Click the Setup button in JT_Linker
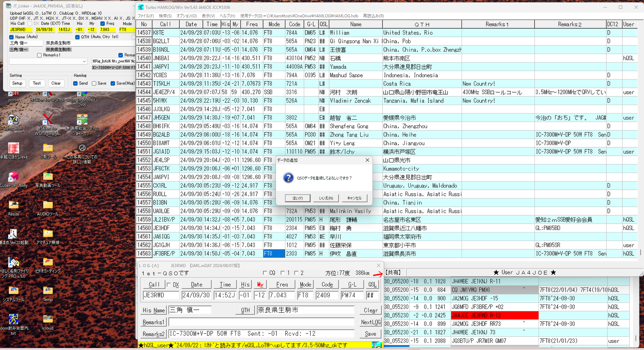 (x=17, y=83)
